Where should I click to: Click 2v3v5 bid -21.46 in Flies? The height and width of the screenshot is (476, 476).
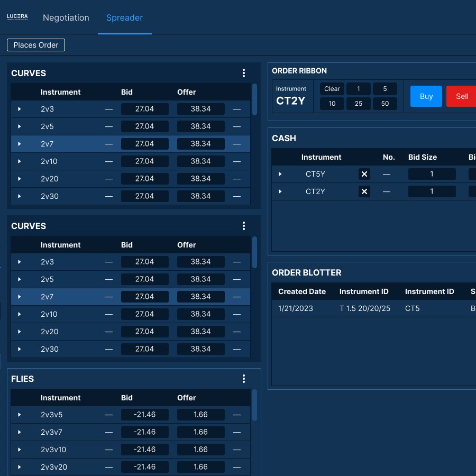[x=145, y=415]
